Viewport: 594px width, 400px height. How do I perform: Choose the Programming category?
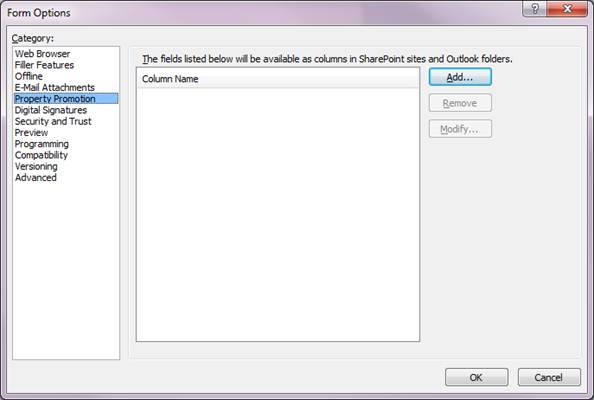(x=42, y=144)
